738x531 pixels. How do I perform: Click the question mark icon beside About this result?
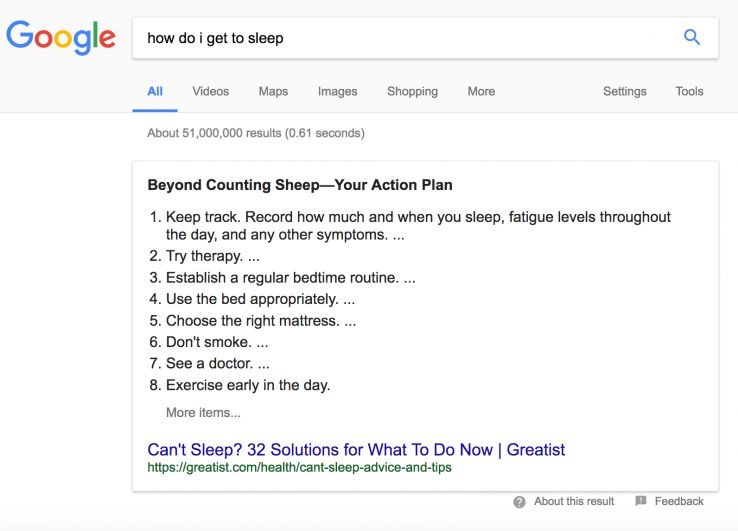pos(519,502)
